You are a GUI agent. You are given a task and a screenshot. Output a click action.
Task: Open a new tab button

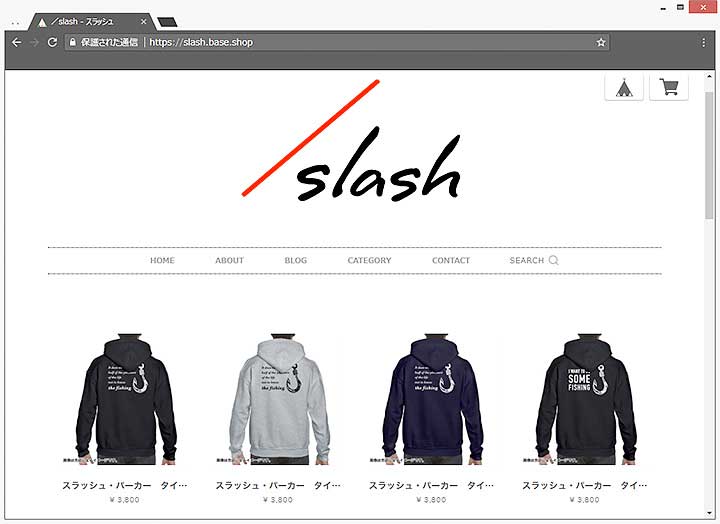tap(167, 22)
